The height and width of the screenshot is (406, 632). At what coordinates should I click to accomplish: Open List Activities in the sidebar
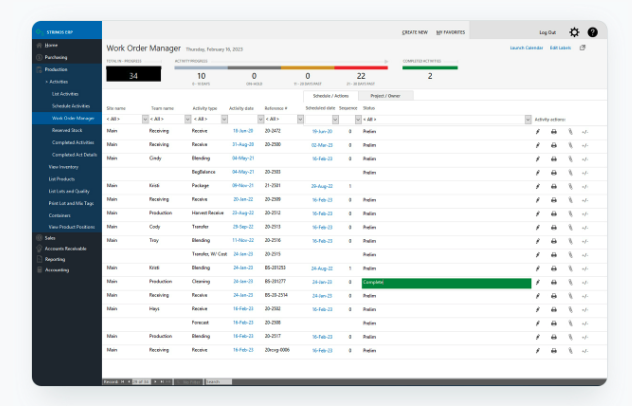click(65, 94)
